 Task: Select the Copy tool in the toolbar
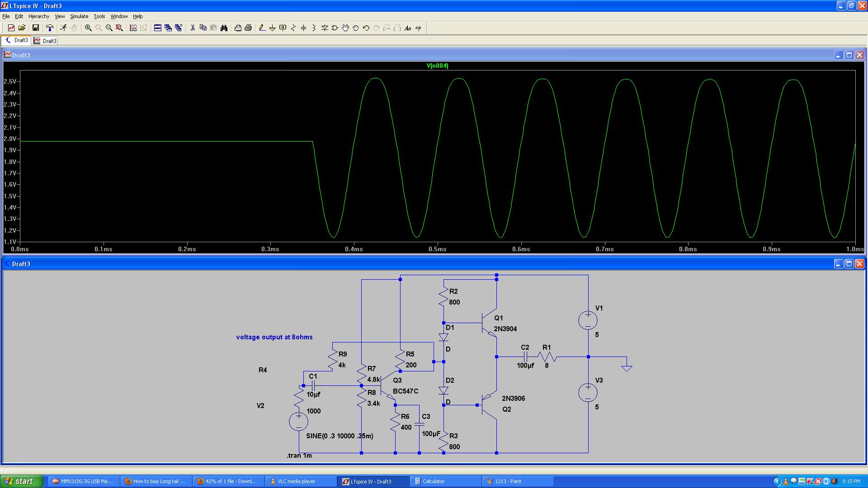203,28
